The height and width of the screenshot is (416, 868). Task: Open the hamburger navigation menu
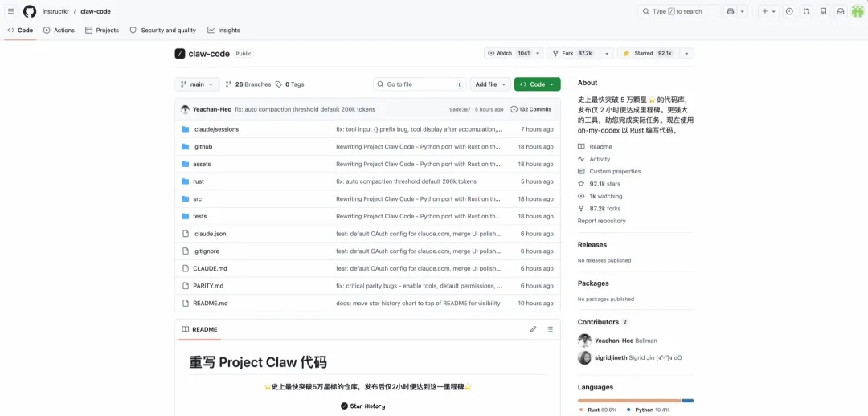[11, 11]
